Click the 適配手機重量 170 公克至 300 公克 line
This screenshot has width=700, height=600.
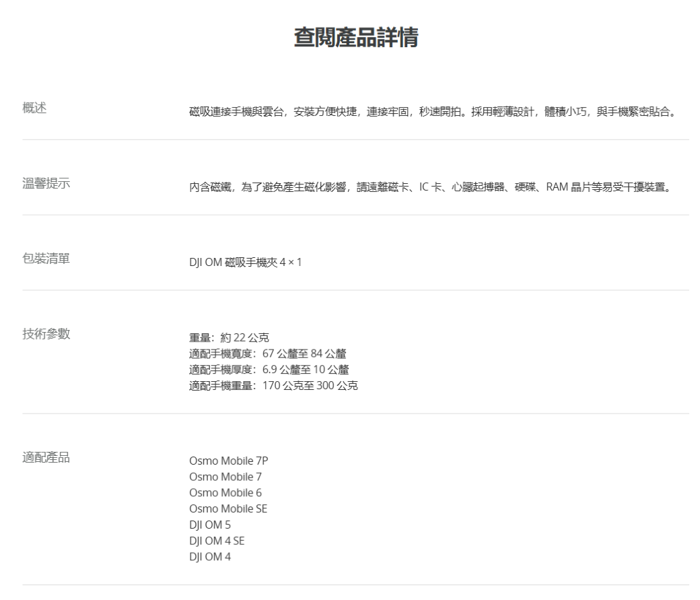coord(274,386)
